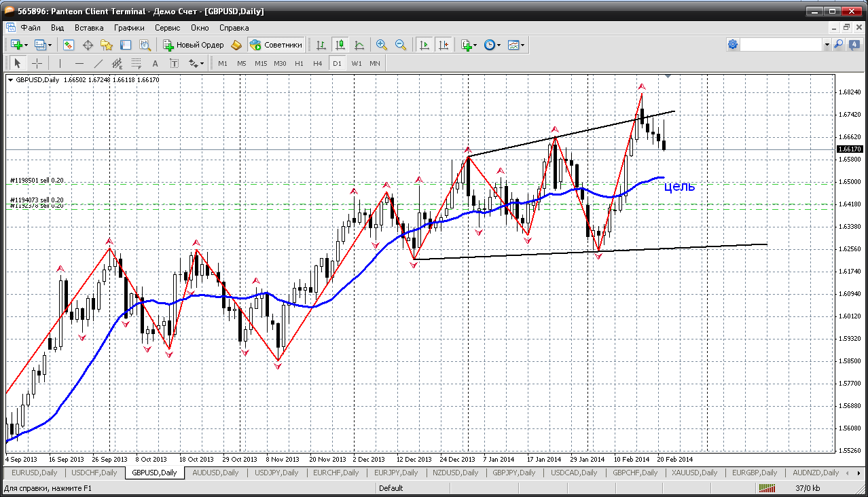Image resolution: width=868 pixels, height=497 pixels.
Task: Open the Графики menu
Action: [129, 28]
